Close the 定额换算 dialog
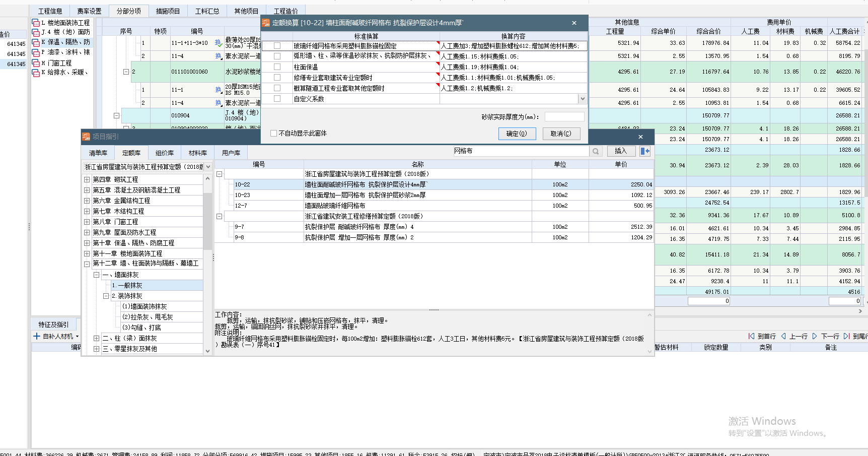The height and width of the screenshot is (456, 868). (574, 23)
